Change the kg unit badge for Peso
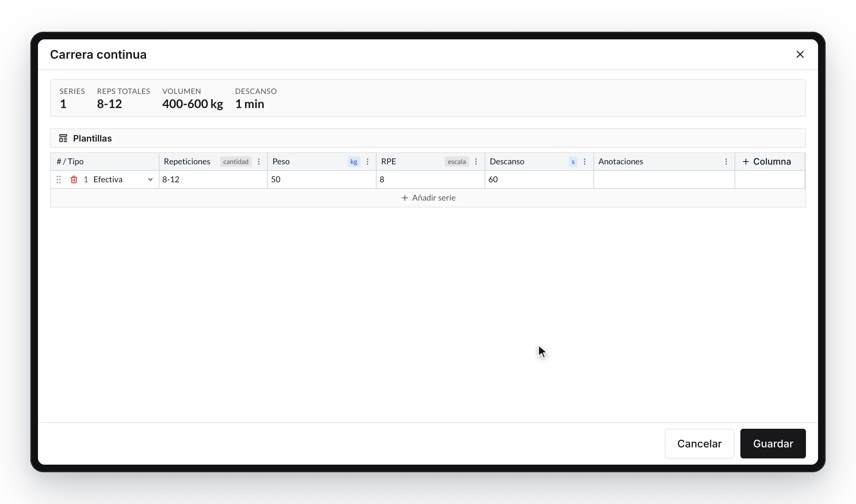Image resolution: width=856 pixels, height=504 pixels. point(354,162)
